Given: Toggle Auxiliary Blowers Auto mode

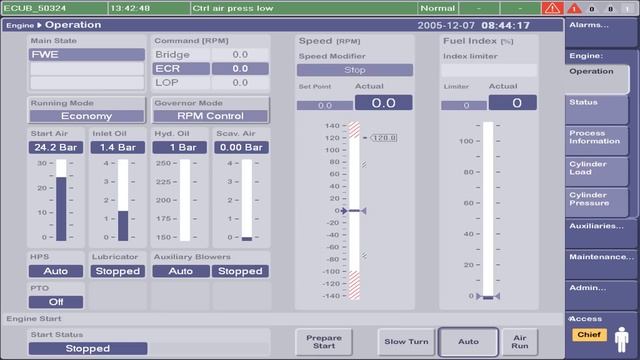Looking at the screenshot, I should [x=181, y=271].
